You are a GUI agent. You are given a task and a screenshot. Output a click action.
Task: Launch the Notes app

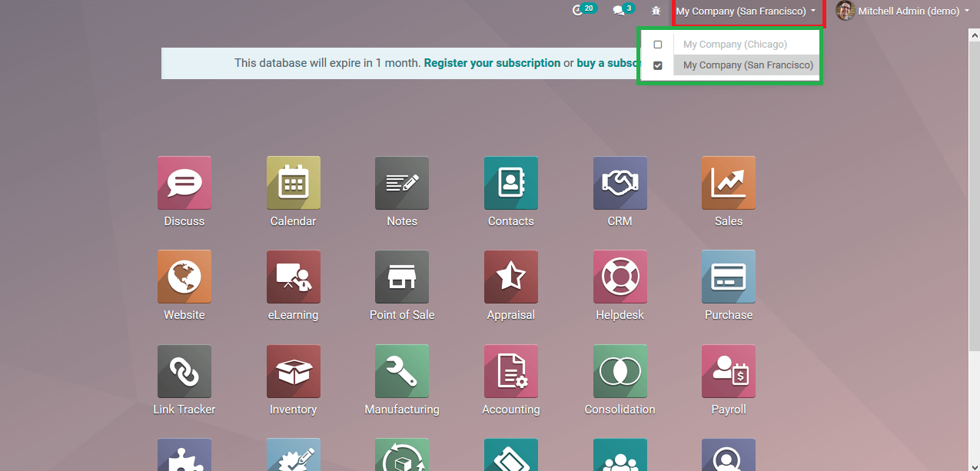(x=402, y=183)
